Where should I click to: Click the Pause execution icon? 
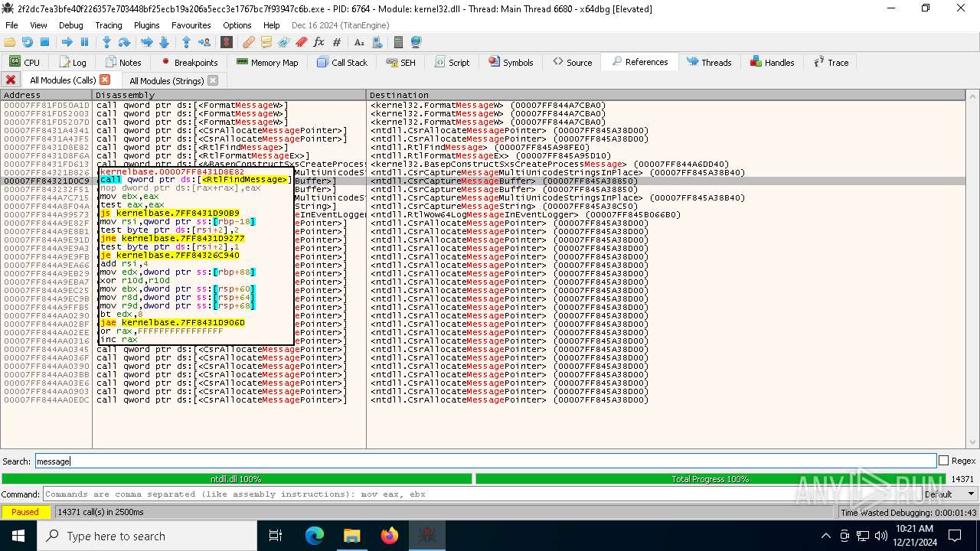(x=84, y=42)
